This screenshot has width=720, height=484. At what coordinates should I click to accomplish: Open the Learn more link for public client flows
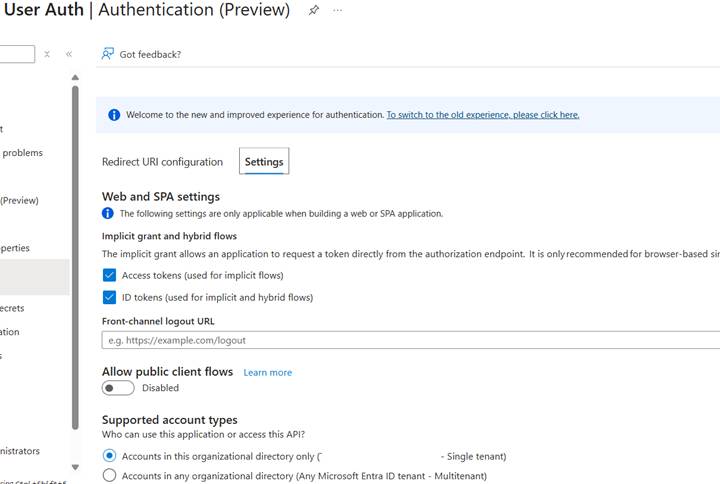click(268, 373)
